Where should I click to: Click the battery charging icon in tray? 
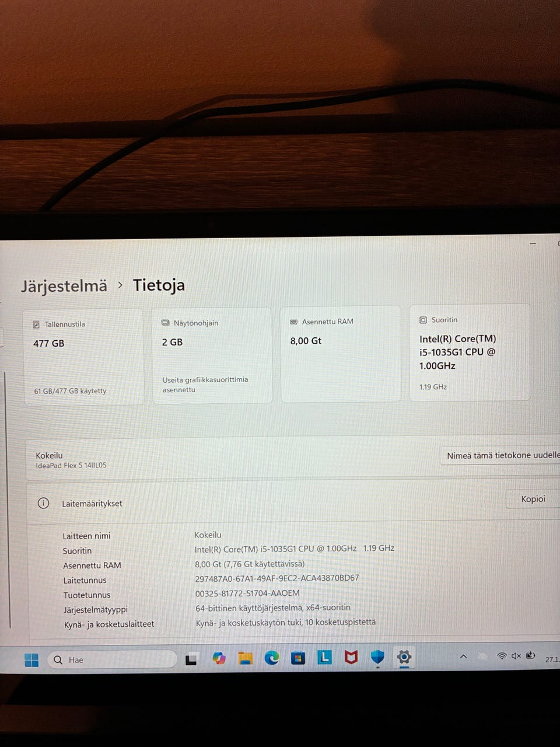pyautogui.click(x=530, y=655)
